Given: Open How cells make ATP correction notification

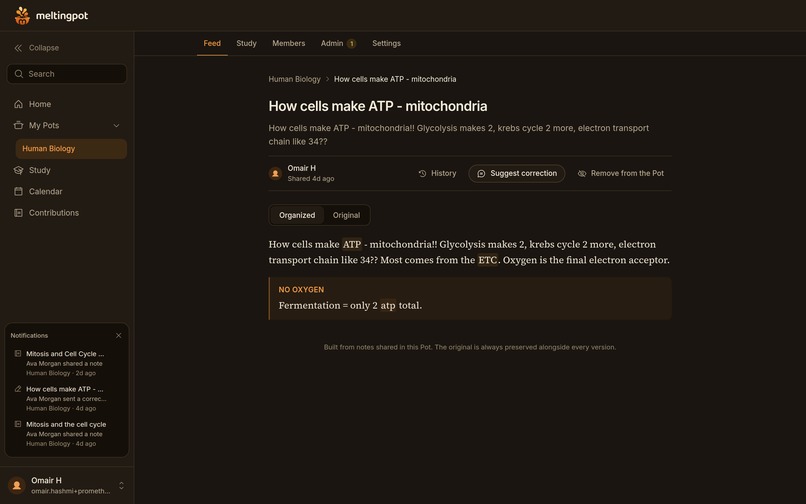Looking at the screenshot, I should (x=67, y=399).
